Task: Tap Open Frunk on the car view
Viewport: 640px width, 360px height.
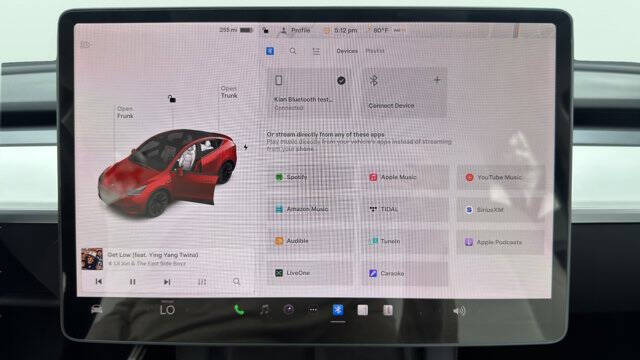Action: pos(125,112)
